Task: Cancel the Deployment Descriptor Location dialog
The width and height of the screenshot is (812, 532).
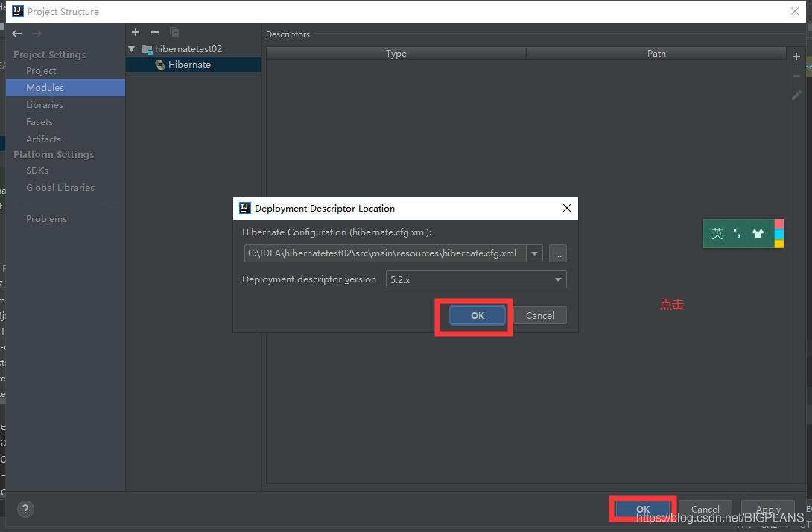Action: (539, 315)
